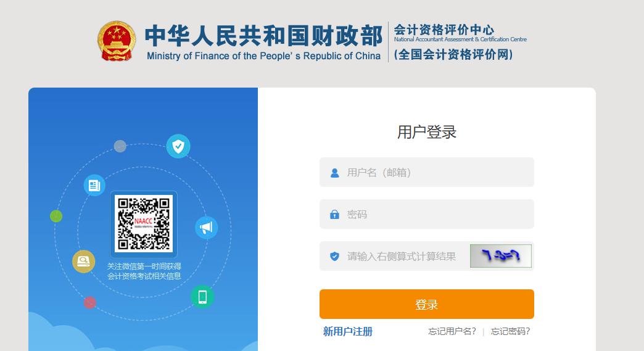Click the user icon in username field
Viewport: 644px width, 351px height.
tap(334, 173)
